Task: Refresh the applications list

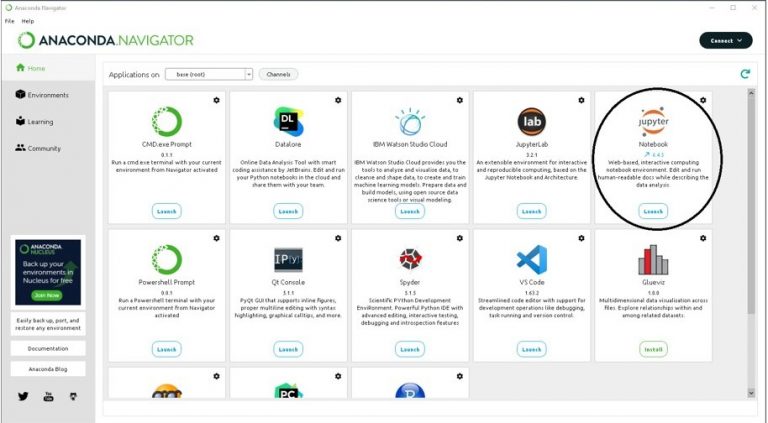Action: (744, 74)
